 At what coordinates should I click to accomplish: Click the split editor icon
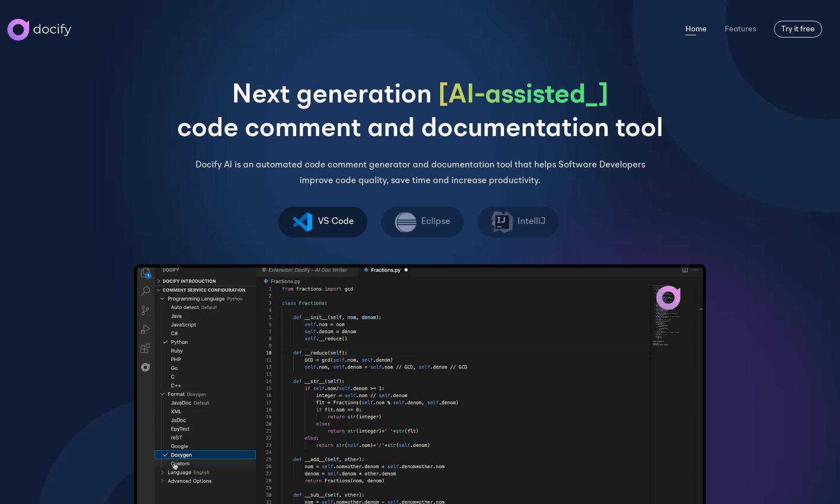click(x=685, y=270)
